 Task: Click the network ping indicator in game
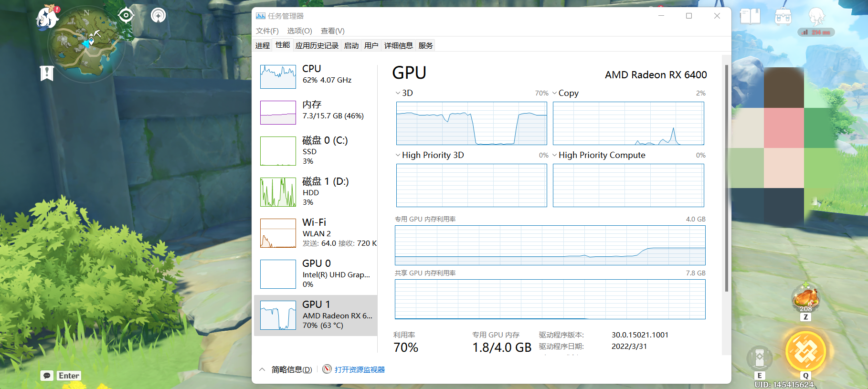point(816,32)
